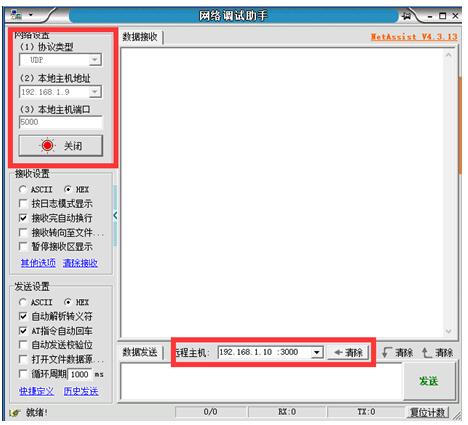Click the 循环周期 1000 ms input field

[80, 374]
